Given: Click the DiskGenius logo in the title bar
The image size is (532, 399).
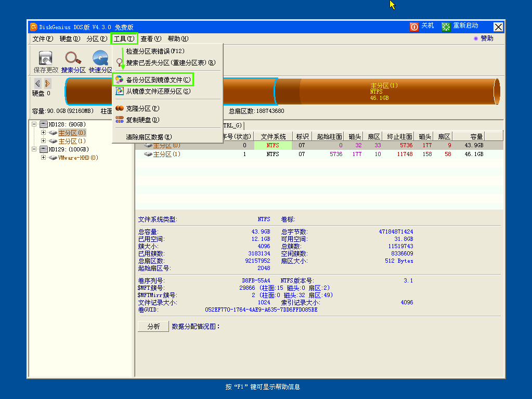Looking at the screenshot, I should [34, 27].
